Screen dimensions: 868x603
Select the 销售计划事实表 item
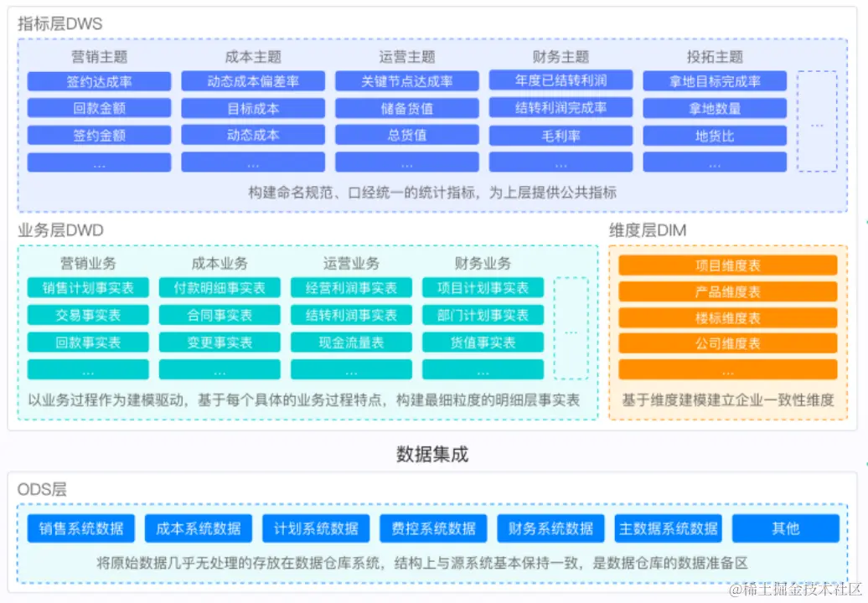click(x=89, y=287)
